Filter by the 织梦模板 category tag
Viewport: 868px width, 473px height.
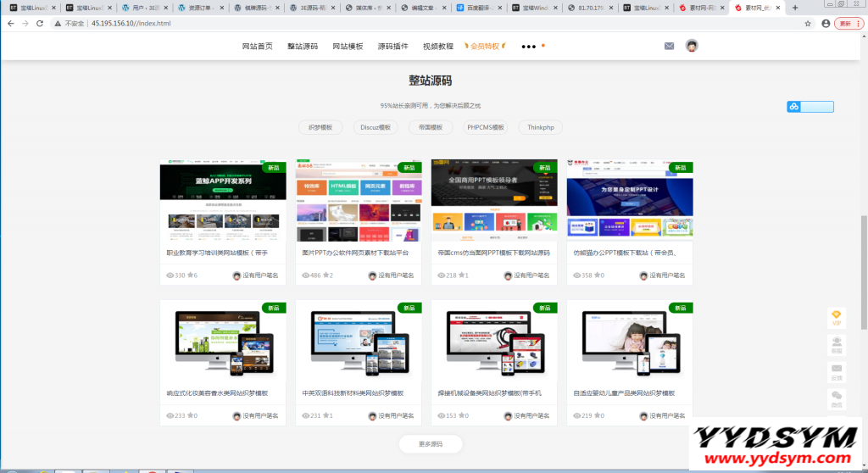click(x=320, y=127)
